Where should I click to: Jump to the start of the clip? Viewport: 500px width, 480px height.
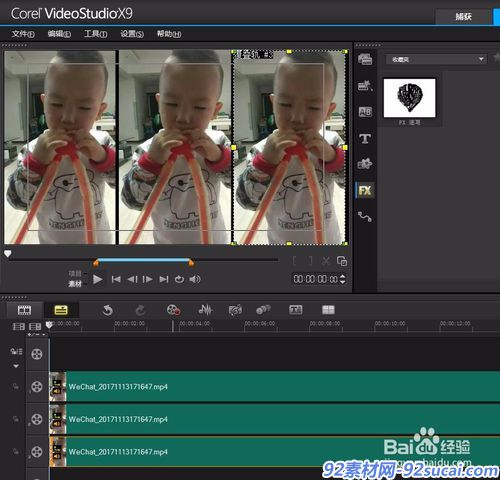pos(116,279)
